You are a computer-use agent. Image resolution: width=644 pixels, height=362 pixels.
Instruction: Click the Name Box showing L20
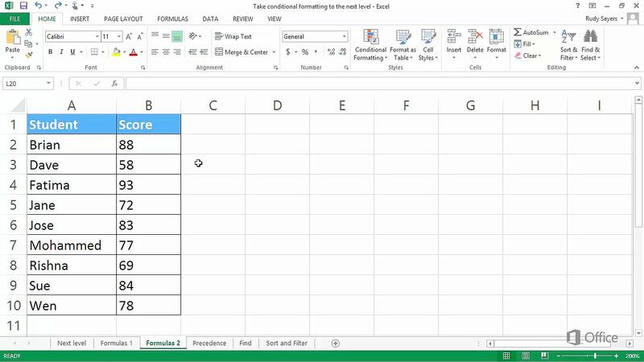[24, 84]
